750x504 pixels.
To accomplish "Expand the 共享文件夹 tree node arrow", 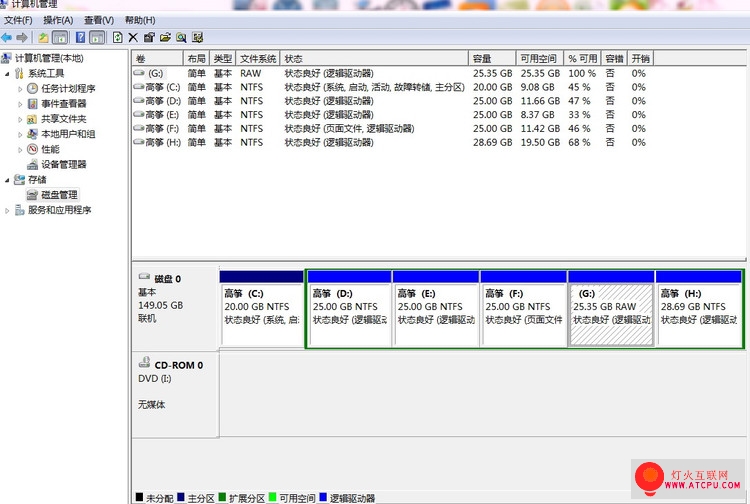I will [20, 120].
